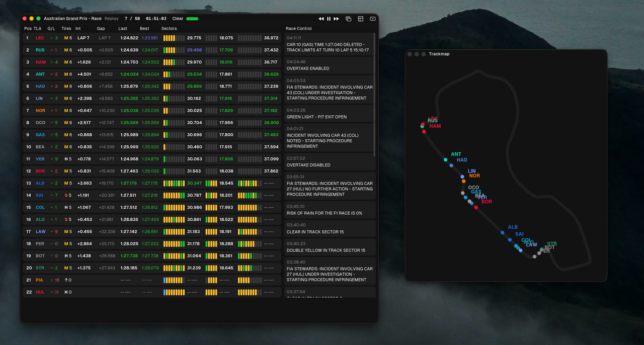Open the dropdown menu icon at toolbar end
The image size is (644, 345).
tap(372, 19)
